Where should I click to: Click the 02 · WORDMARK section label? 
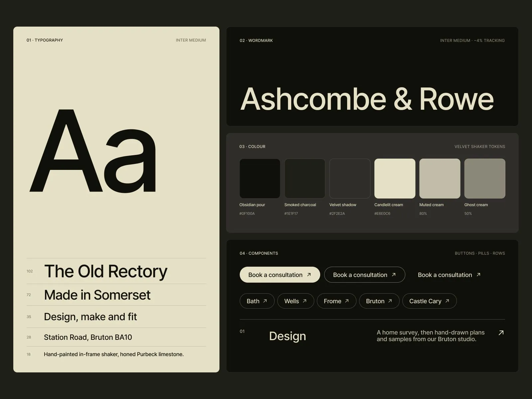[256, 41]
